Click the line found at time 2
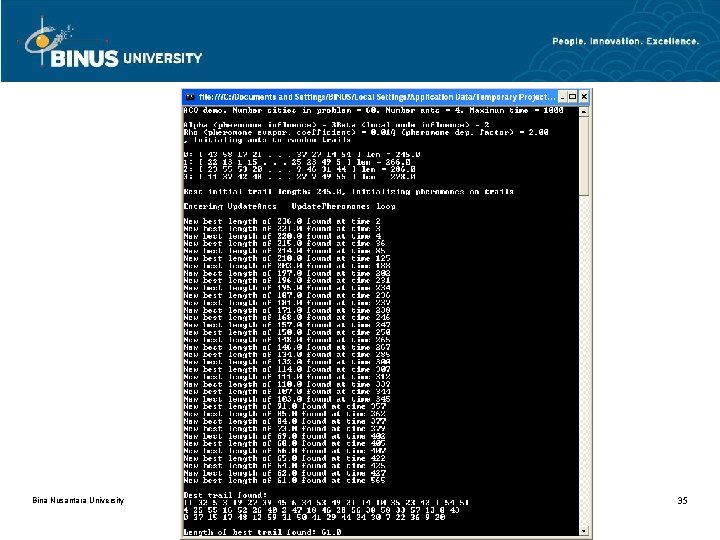Screen dimensions: 720x540 282,221
